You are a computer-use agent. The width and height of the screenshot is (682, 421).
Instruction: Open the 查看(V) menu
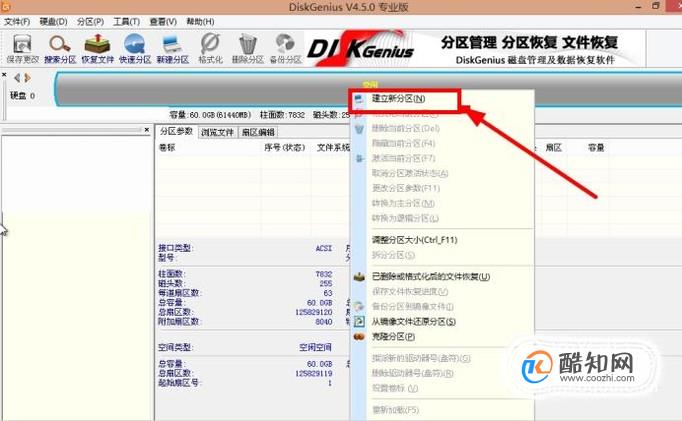pos(163,21)
